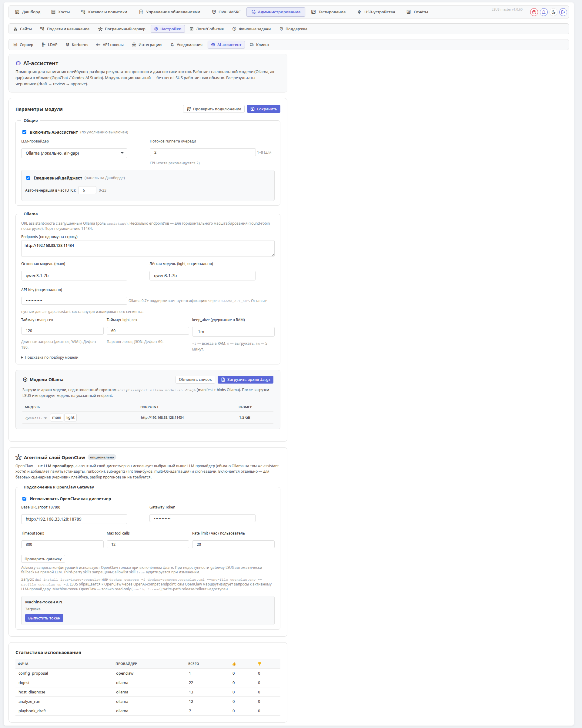
Task: Click the logout arrow icon
Action: tap(563, 12)
